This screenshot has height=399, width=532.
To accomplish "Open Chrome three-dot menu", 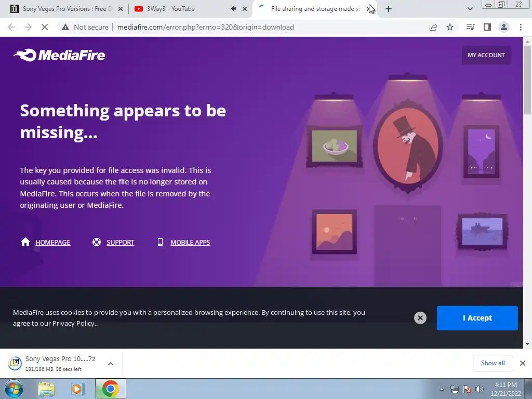I will point(521,27).
